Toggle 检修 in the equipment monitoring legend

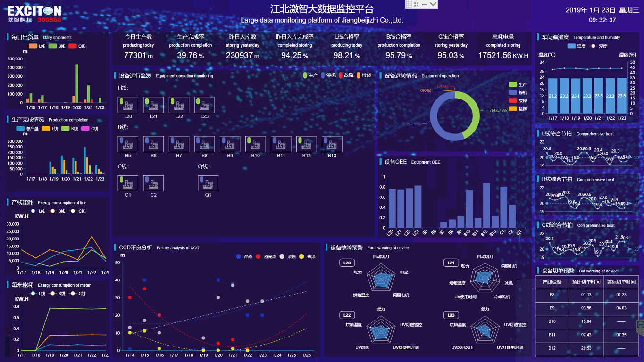pos(364,75)
